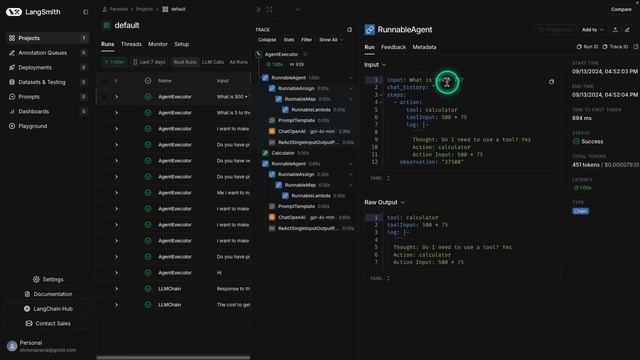Click the 'Response to th' LLMChain row
This screenshot has width=640, height=360.
click(173, 289)
